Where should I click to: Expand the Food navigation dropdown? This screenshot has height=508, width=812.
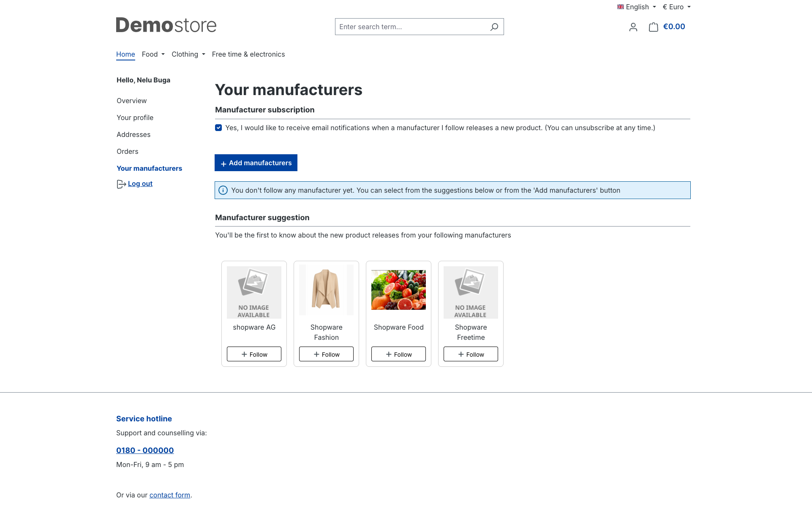[x=153, y=54]
